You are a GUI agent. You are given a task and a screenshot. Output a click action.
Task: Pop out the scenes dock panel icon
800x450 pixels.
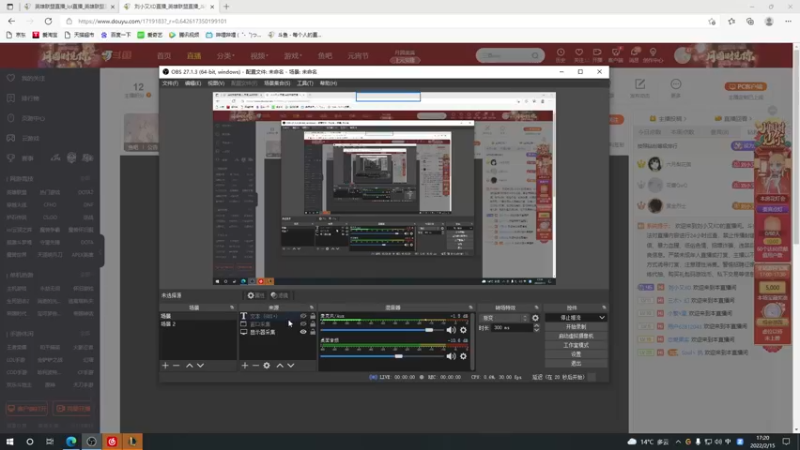(x=232, y=308)
